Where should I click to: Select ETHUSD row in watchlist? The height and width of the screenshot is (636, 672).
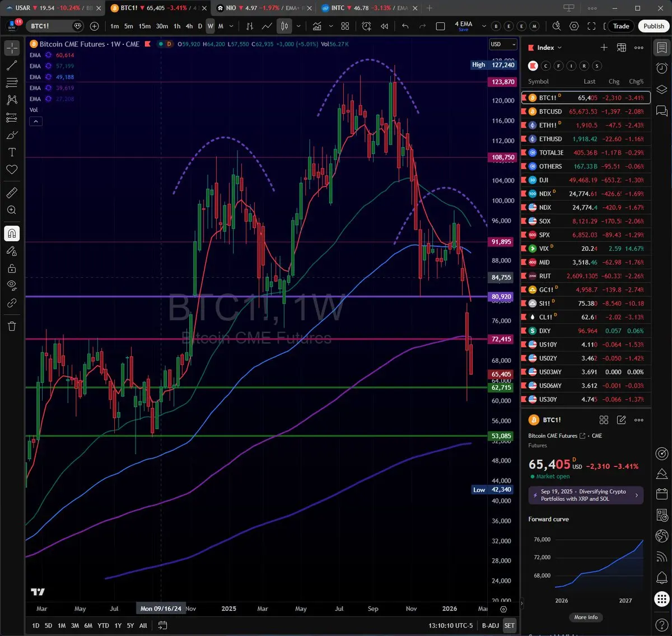586,139
